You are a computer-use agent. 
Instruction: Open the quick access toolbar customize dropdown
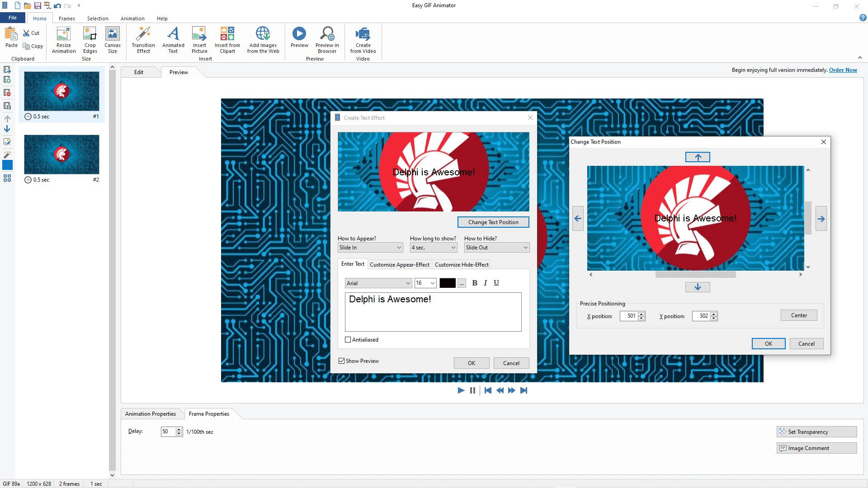[79, 6]
